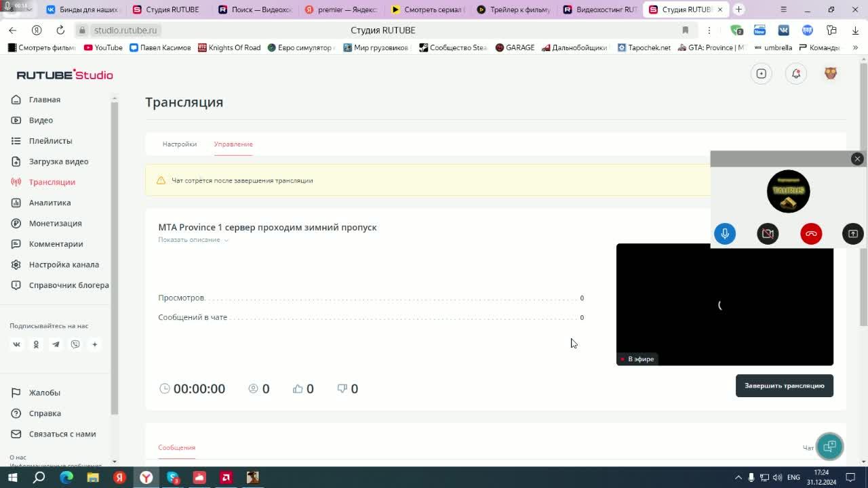
Task: Switch to Биндры для наших browser tab
Action: [x=83, y=9]
